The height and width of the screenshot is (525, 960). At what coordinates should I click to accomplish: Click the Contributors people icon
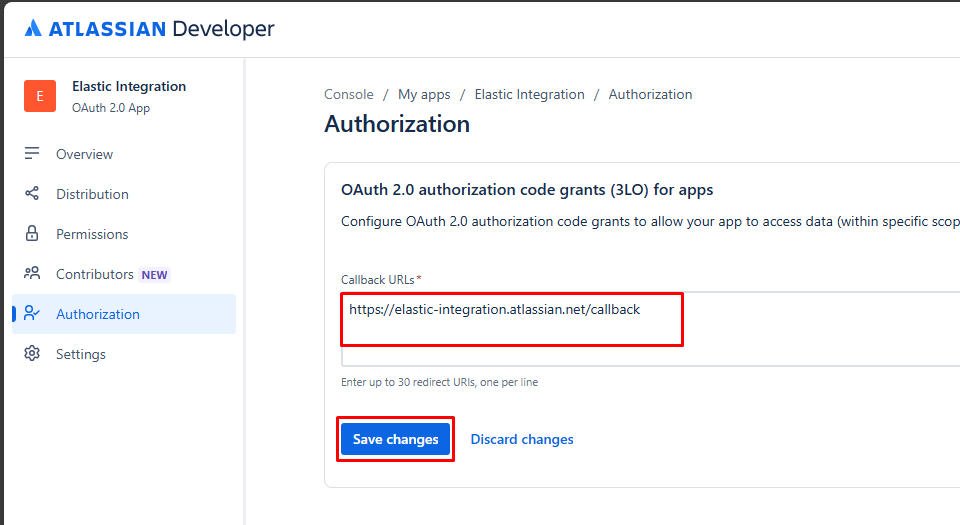(x=32, y=274)
